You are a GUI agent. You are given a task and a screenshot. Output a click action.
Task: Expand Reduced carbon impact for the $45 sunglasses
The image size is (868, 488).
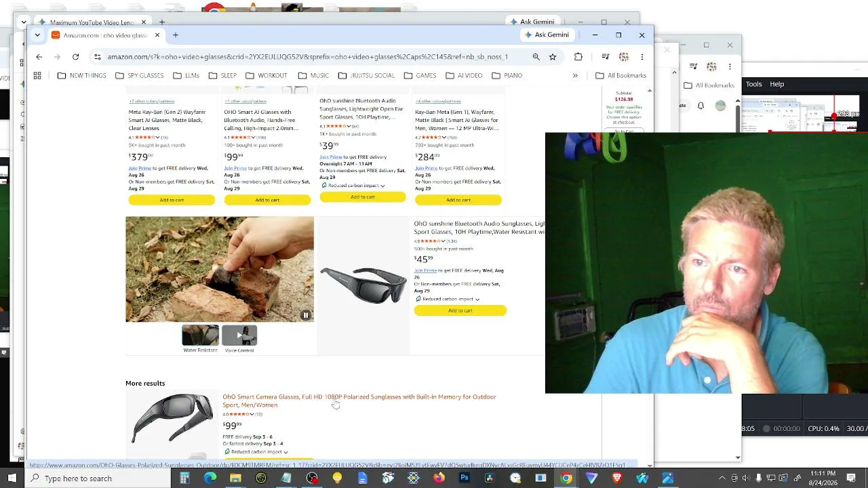tap(477, 299)
